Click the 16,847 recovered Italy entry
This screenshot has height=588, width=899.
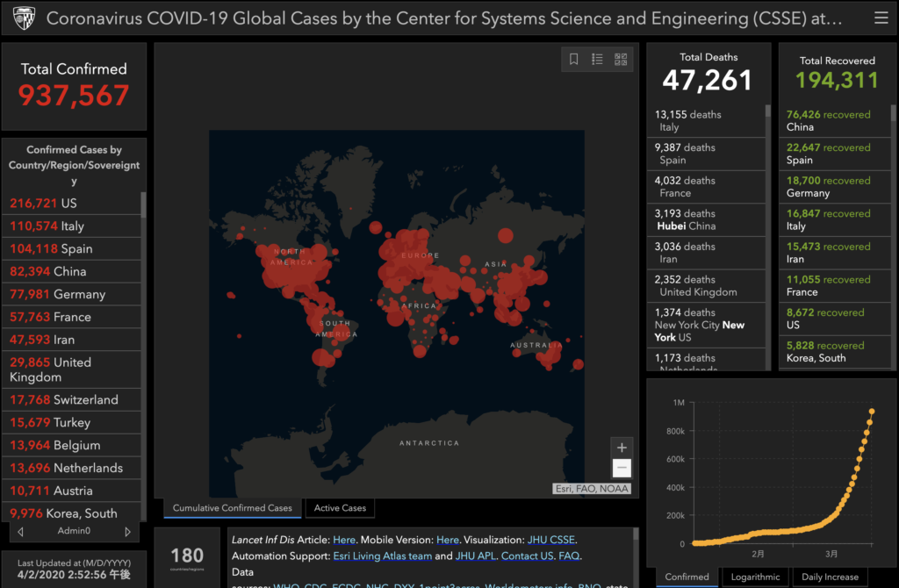(x=835, y=220)
